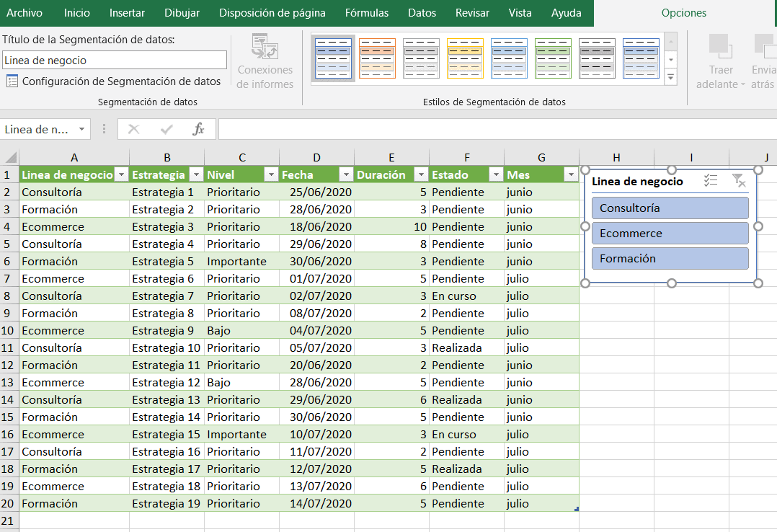Apply the green slicer style
This screenshot has height=532, width=777.
[x=553, y=58]
